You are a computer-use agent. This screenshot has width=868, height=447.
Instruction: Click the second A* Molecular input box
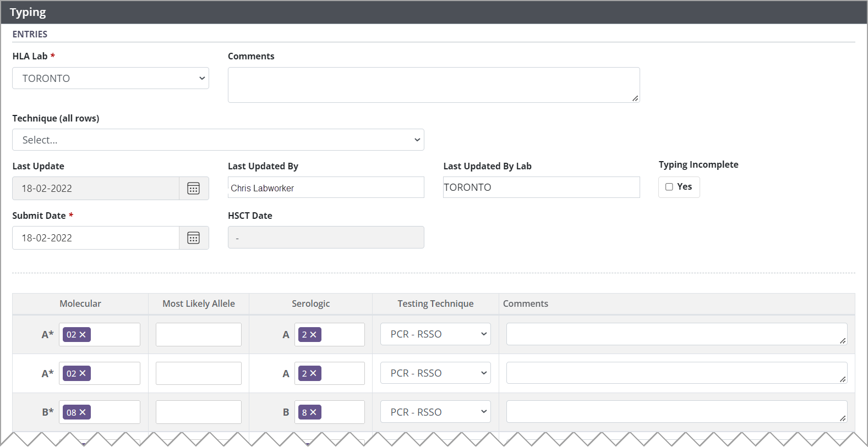(x=100, y=373)
